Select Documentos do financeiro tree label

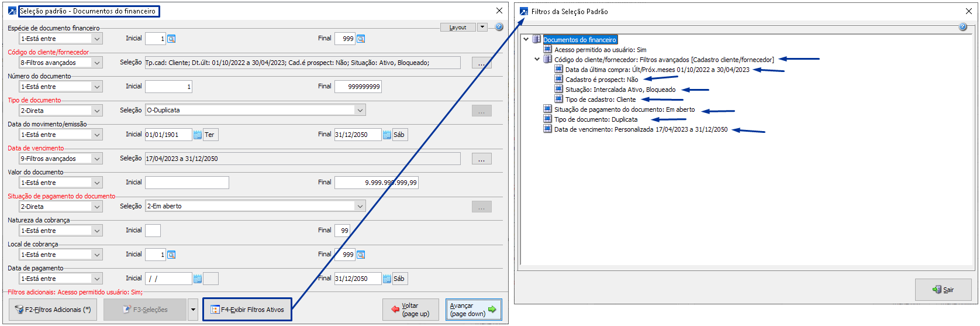(x=580, y=40)
